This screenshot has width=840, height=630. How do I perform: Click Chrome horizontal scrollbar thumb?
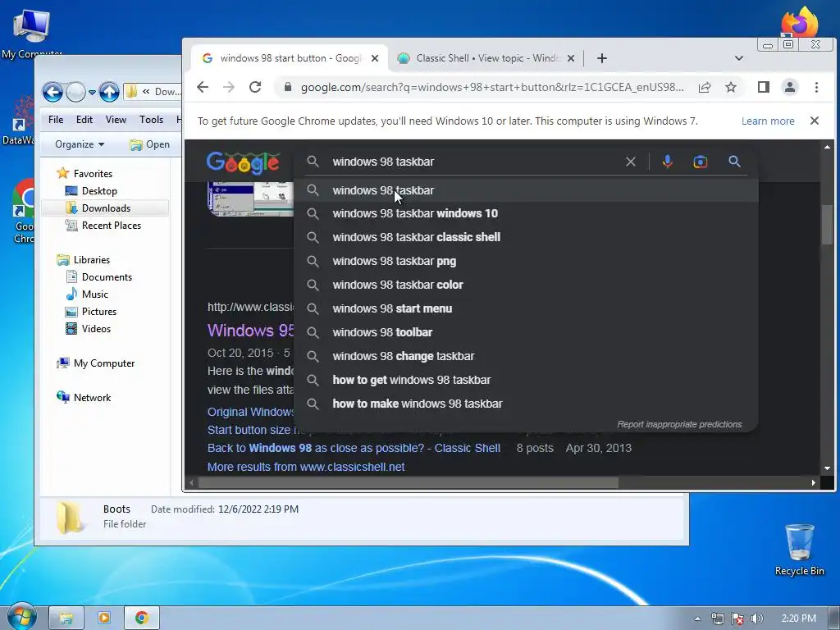point(409,482)
